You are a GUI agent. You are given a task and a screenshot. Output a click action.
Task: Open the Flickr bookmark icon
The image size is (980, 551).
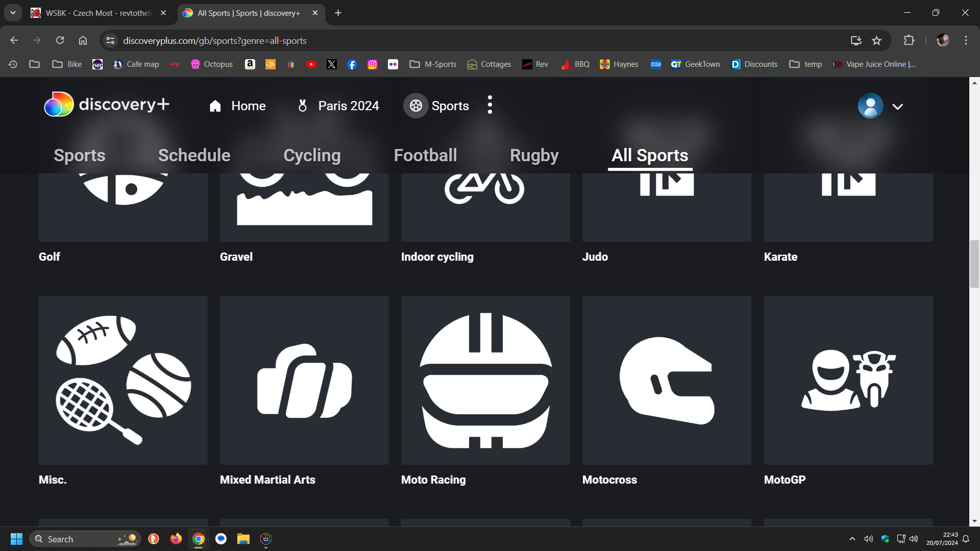393,64
